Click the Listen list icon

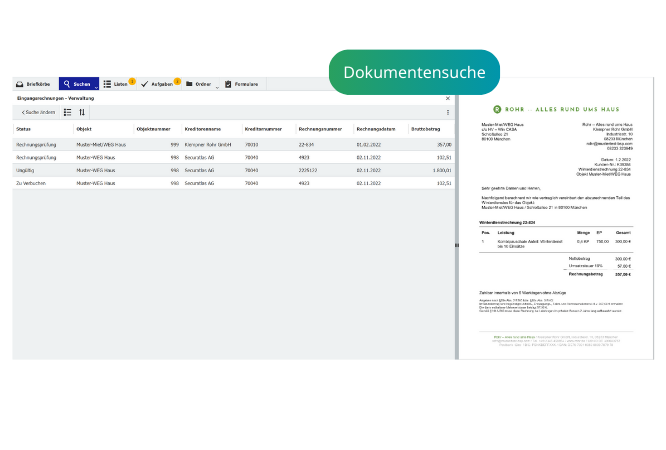pyautogui.click(x=107, y=84)
